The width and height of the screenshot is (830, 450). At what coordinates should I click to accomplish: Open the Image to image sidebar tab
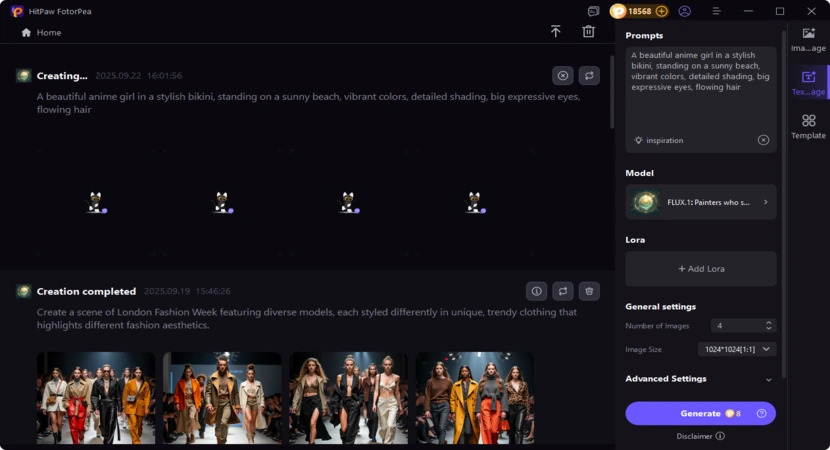tap(808, 40)
